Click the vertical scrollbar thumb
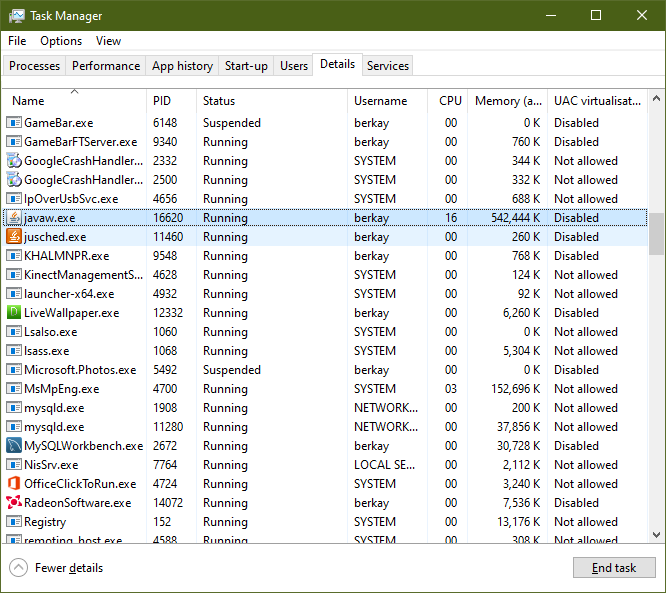 coord(656,234)
